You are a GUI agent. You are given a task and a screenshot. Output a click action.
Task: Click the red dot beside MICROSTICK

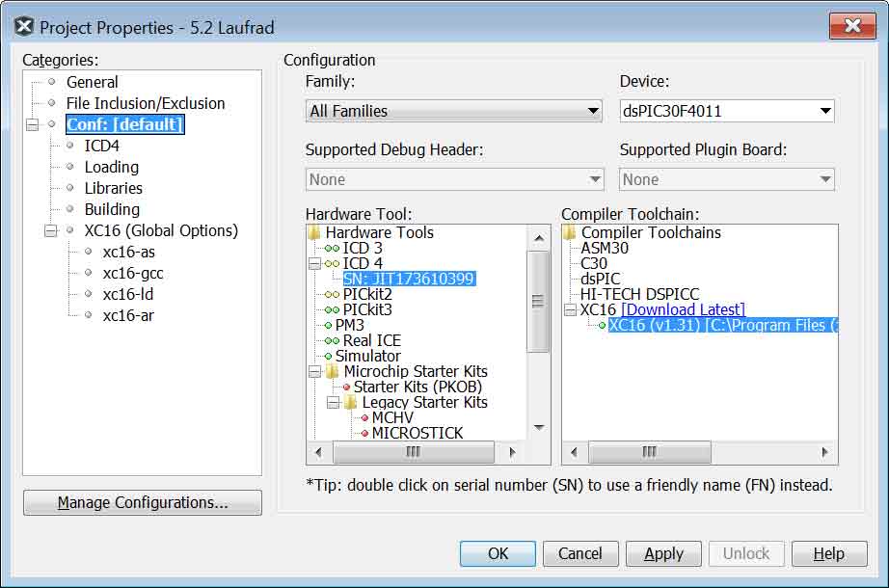[x=365, y=434]
